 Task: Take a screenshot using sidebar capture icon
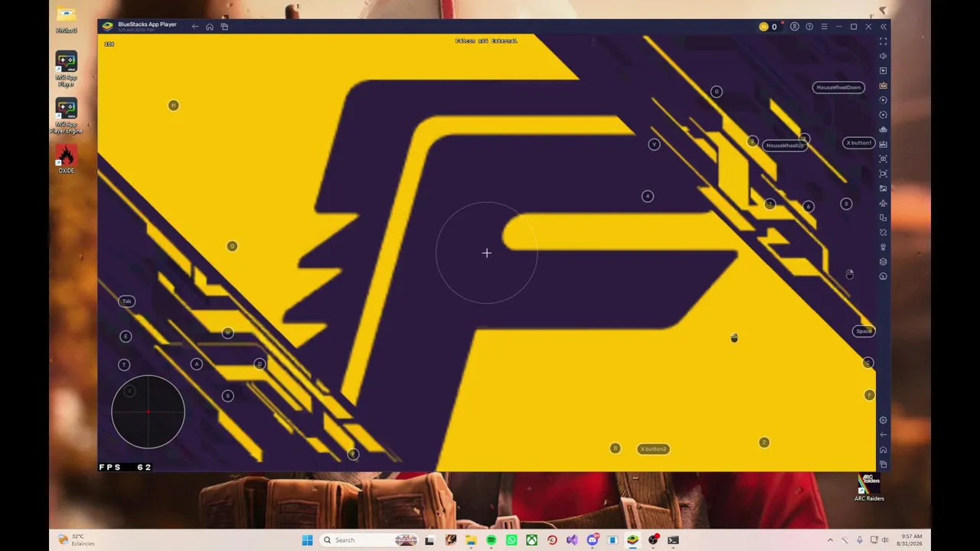pos(883,158)
